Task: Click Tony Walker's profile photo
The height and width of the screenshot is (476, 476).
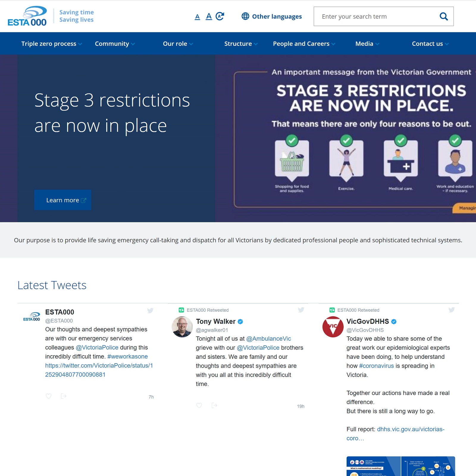Action: [182, 327]
